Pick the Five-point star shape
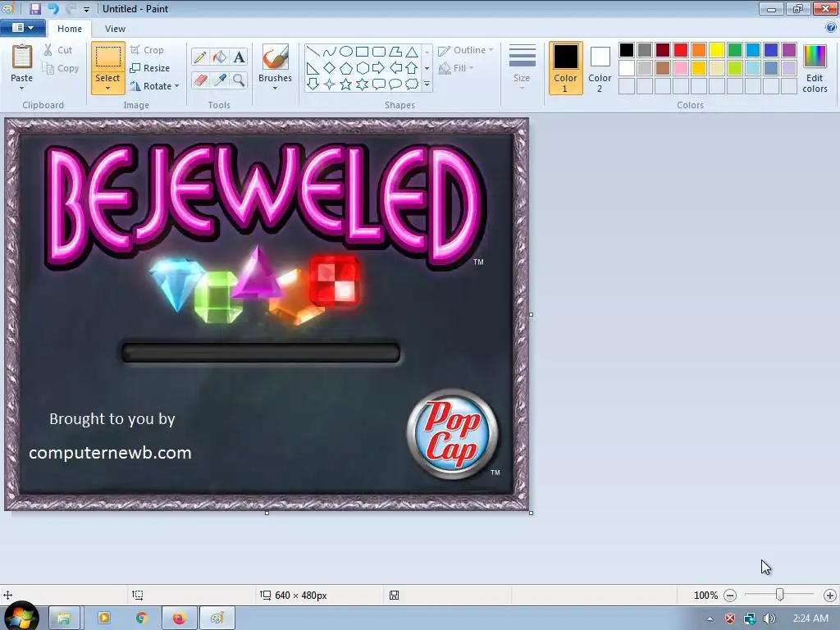This screenshot has width=840, height=630. point(346,84)
